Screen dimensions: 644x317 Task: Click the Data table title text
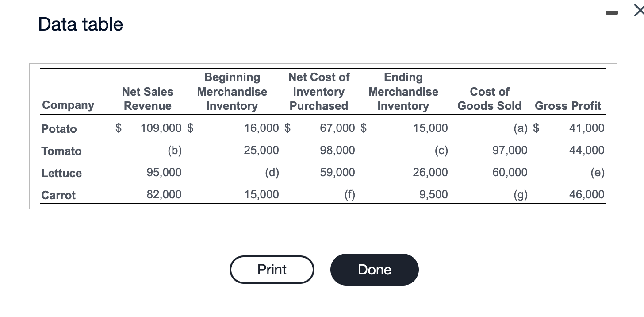pyautogui.click(x=80, y=24)
